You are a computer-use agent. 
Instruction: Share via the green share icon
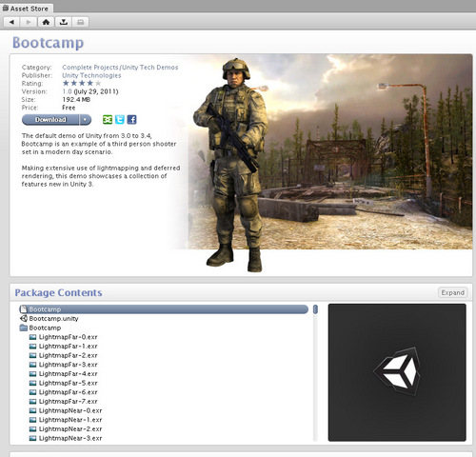tap(108, 120)
